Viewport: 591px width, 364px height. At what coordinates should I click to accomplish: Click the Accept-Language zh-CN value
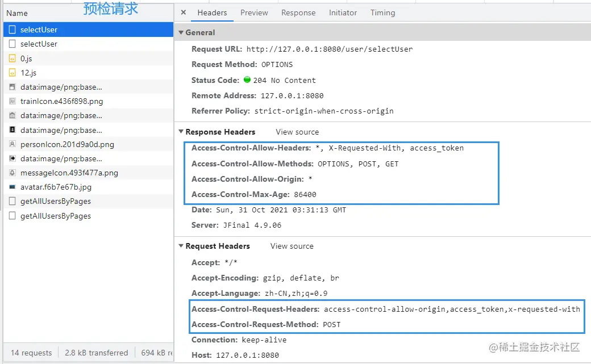(296, 294)
